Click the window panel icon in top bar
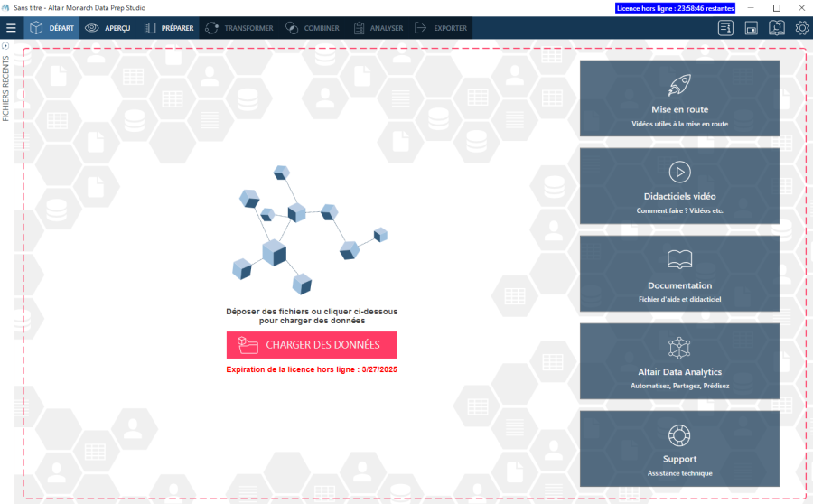This screenshot has height=504, width=813. (x=751, y=28)
